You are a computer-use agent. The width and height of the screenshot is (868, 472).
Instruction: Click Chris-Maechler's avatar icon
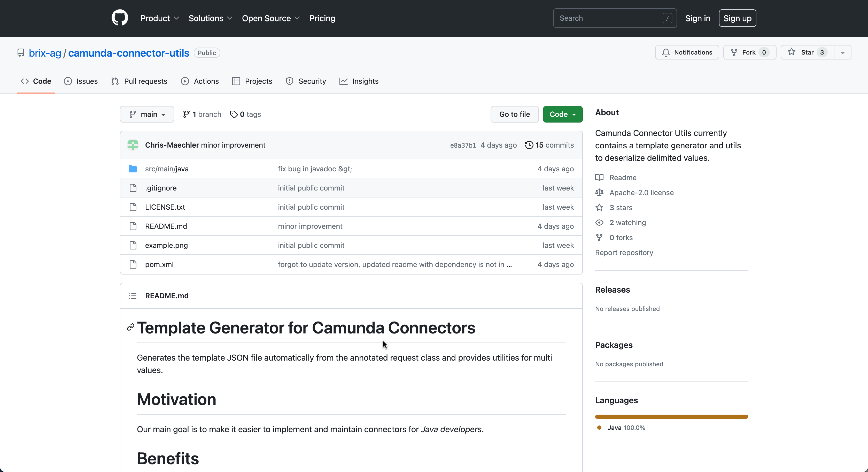[x=133, y=145]
